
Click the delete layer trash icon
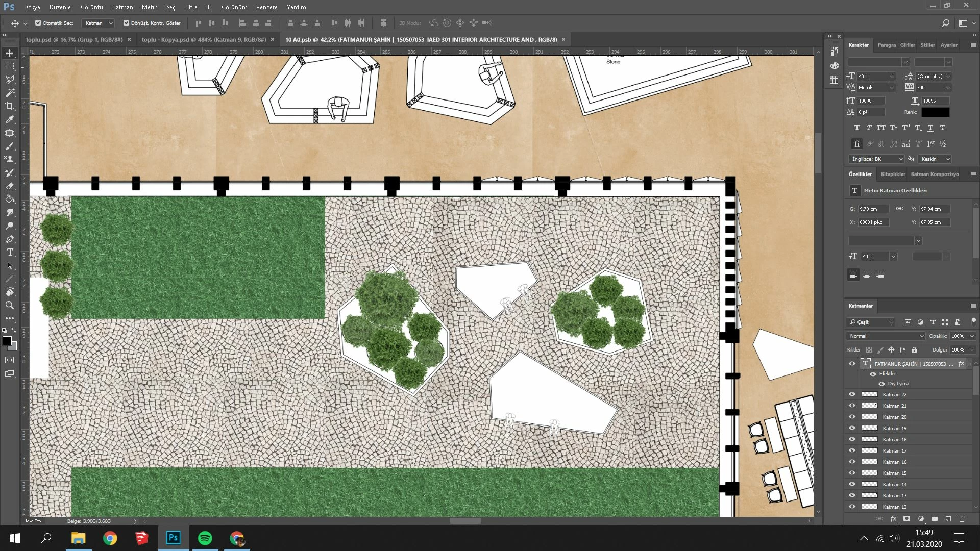(x=962, y=519)
